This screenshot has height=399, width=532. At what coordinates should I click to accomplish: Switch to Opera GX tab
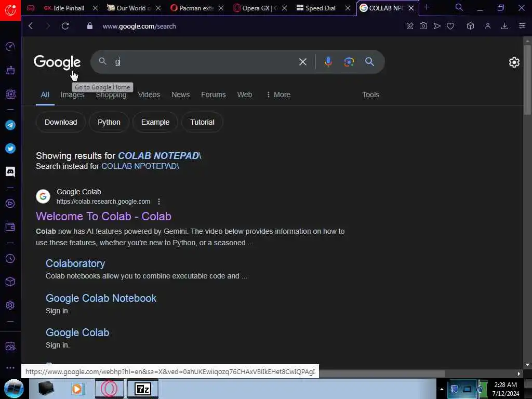click(x=260, y=8)
